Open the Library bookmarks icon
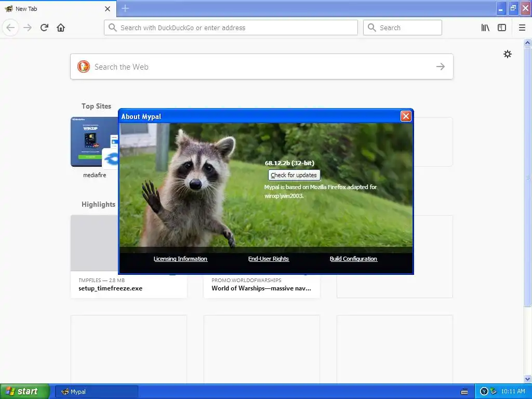This screenshot has height=399, width=532. 485,28
